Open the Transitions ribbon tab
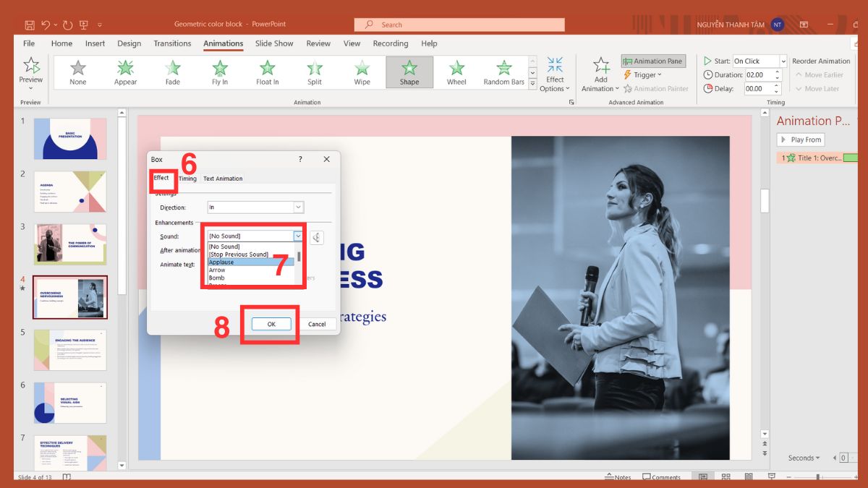This screenshot has height=488, width=868. click(x=171, y=43)
